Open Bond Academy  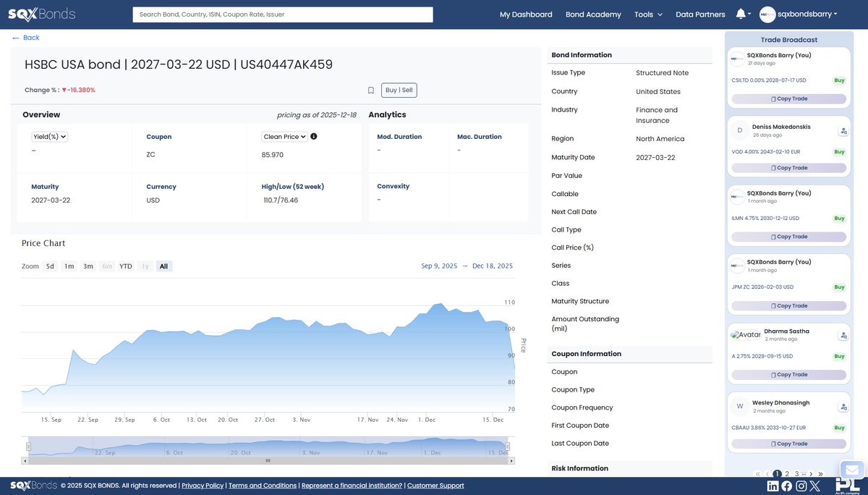[593, 14]
